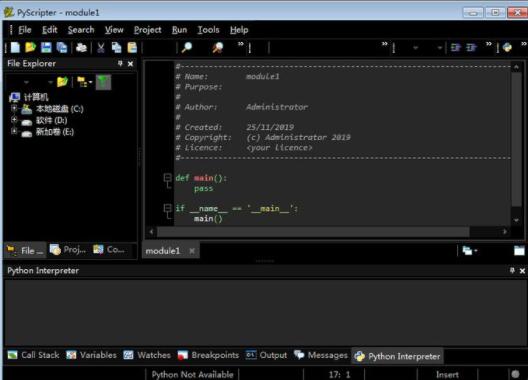Image resolution: width=528 pixels, height=380 pixels.
Task: Switch to the File Explorer side tab
Action: [x=25, y=250]
